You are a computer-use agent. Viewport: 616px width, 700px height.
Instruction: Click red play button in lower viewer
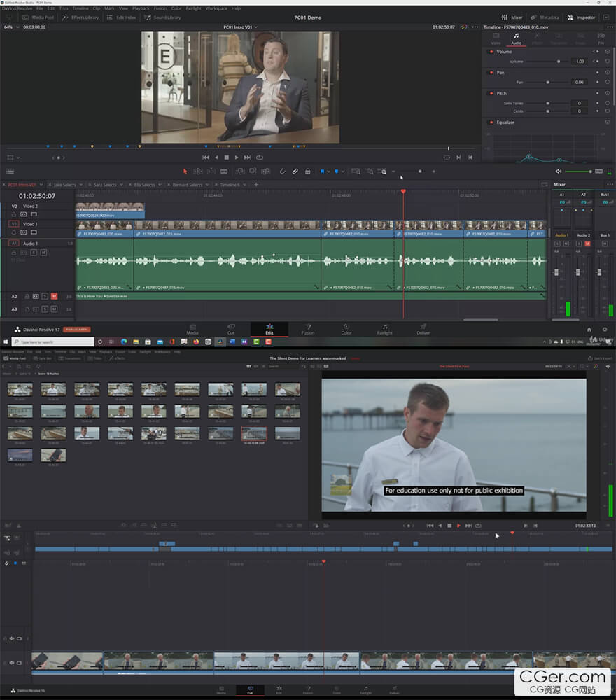click(x=459, y=526)
